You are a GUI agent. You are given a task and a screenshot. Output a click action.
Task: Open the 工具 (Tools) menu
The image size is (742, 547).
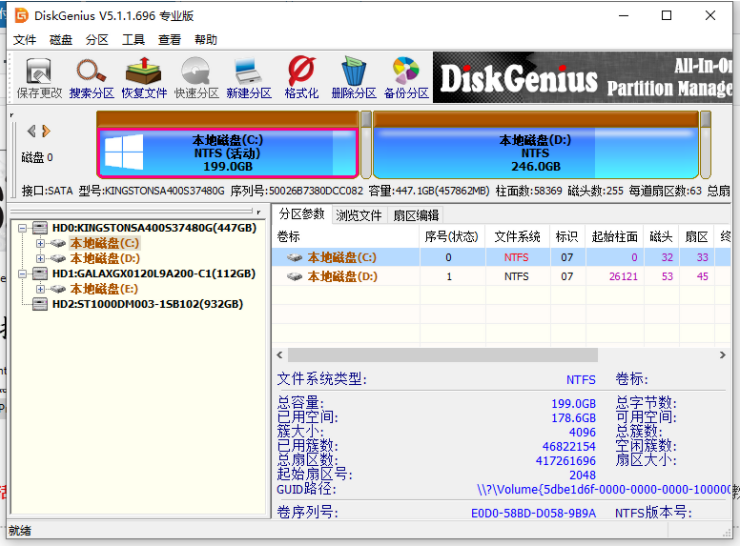click(x=133, y=40)
